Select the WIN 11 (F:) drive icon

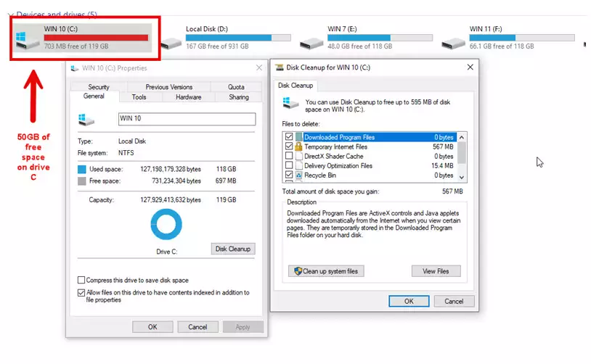tap(453, 44)
